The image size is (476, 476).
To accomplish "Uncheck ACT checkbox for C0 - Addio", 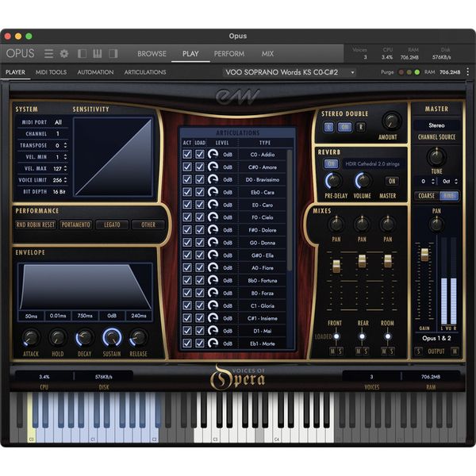I will [x=187, y=154].
